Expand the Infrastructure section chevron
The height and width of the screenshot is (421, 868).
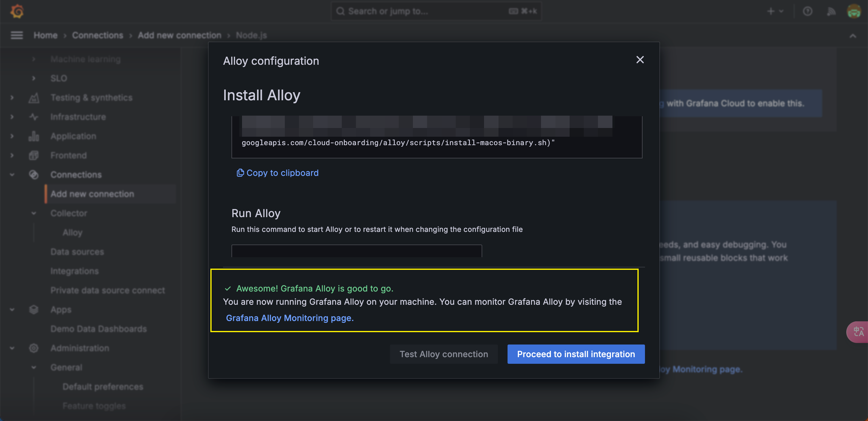click(x=12, y=117)
